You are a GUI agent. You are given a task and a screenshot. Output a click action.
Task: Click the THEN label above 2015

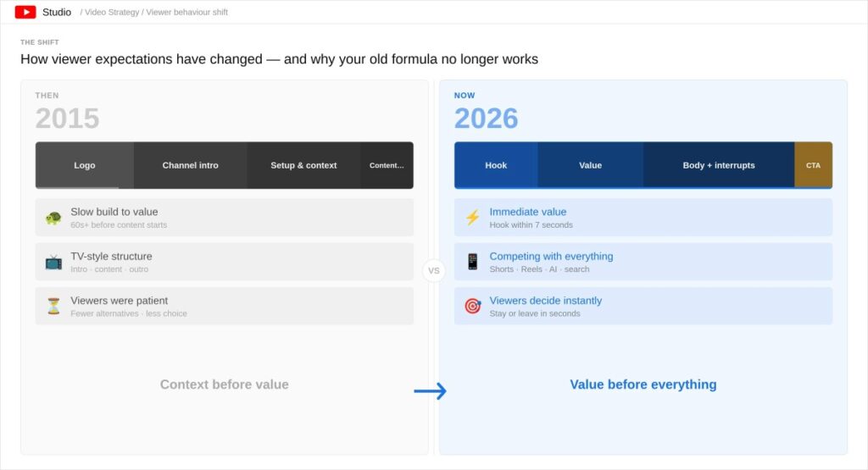(47, 95)
